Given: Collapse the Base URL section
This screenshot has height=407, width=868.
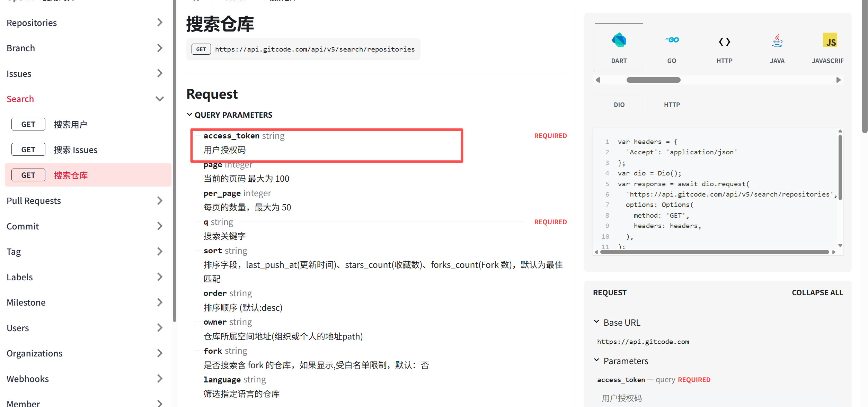Looking at the screenshot, I should (596, 322).
